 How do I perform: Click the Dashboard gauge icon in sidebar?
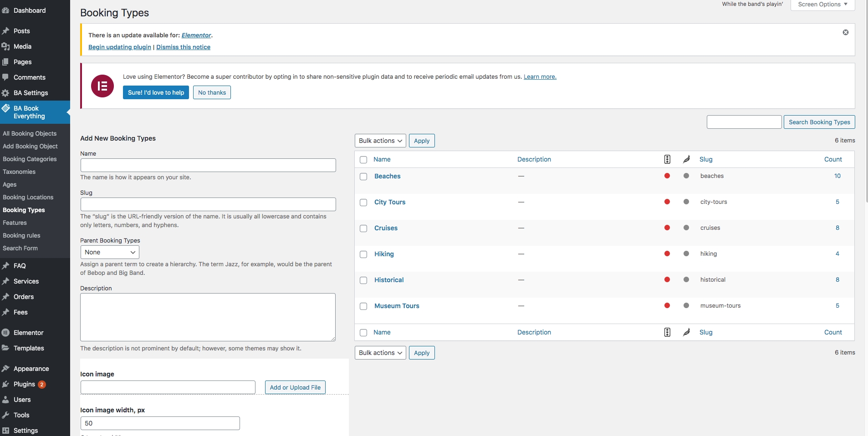pos(6,10)
